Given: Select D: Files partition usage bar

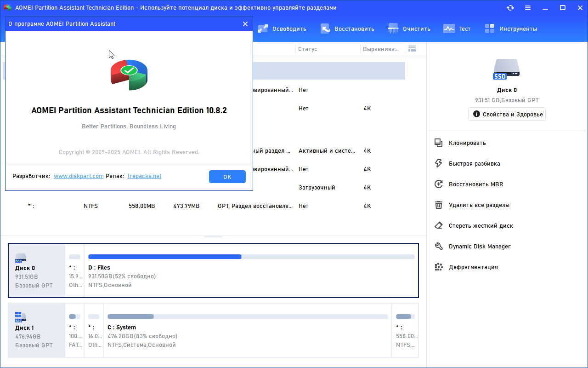Looking at the screenshot, I should tap(251, 257).
